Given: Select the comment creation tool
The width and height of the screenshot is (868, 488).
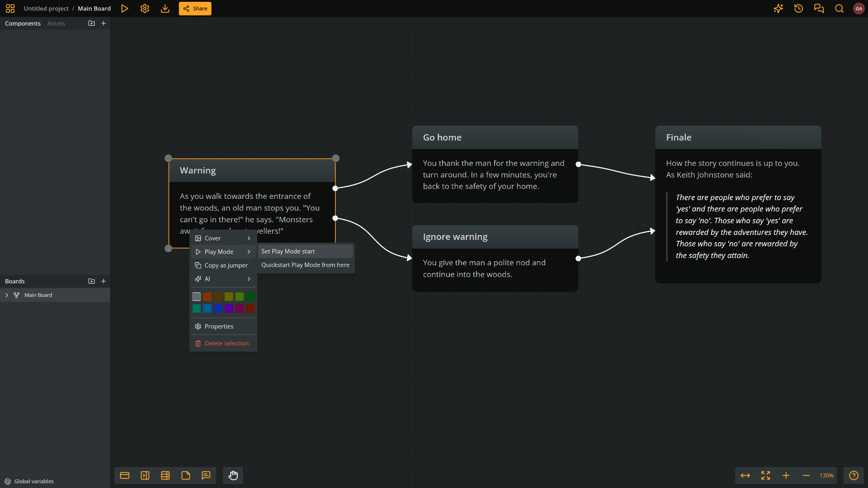Looking at the screenshot, I should coord(206,475).
